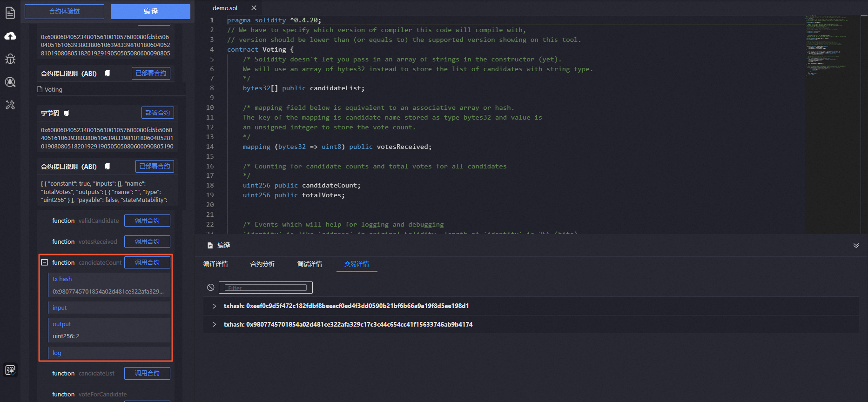Click the Filter input field

[x=265, y=288]
